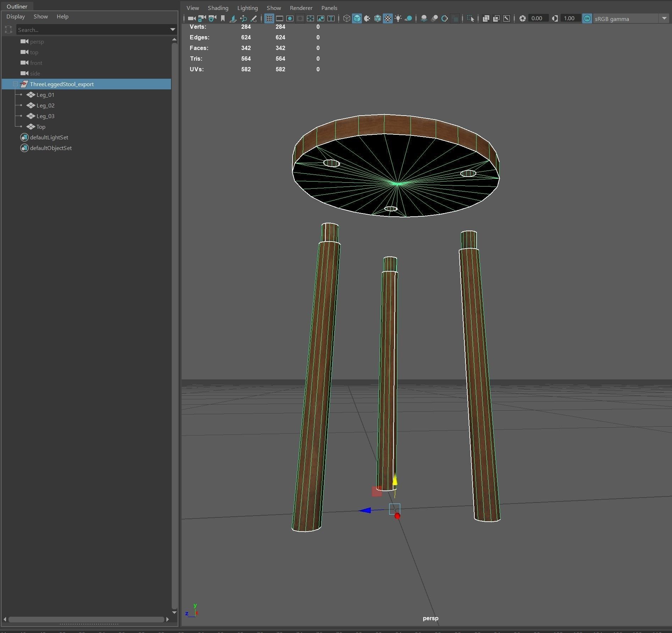This screenshot has width=672, height=633.
Task: Toggle the viewport Grid icon
Action: (x=269, y=18)
